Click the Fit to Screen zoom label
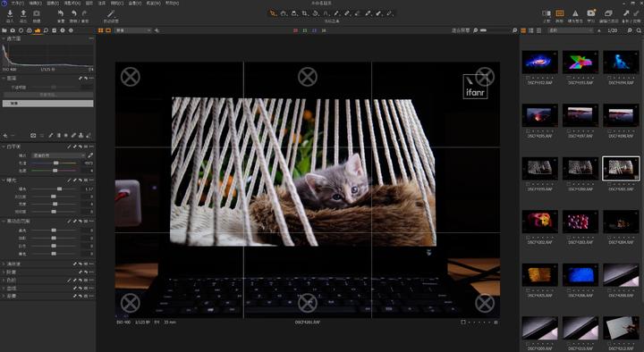 (x=461, y=30)
